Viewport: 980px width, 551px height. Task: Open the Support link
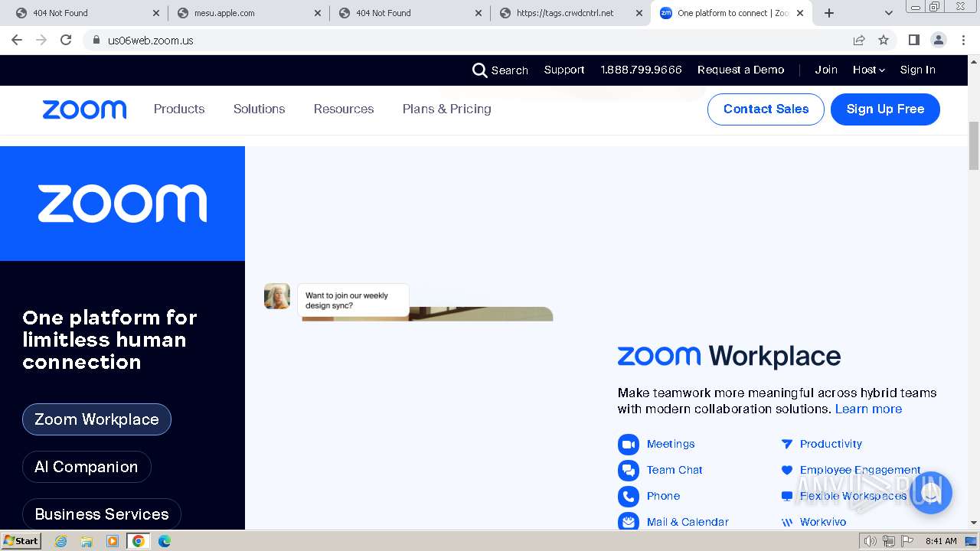pyautogui.click(x=564, y=70)
